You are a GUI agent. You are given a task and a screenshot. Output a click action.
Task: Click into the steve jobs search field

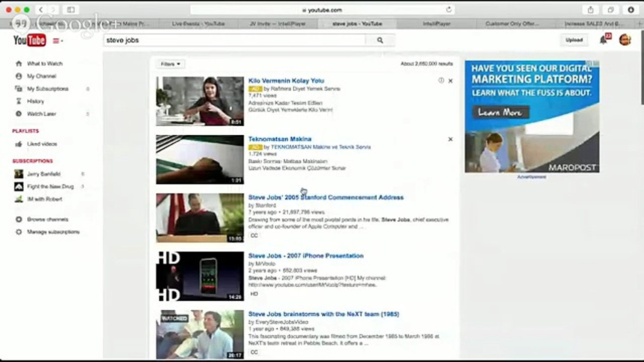coord(235,40)
